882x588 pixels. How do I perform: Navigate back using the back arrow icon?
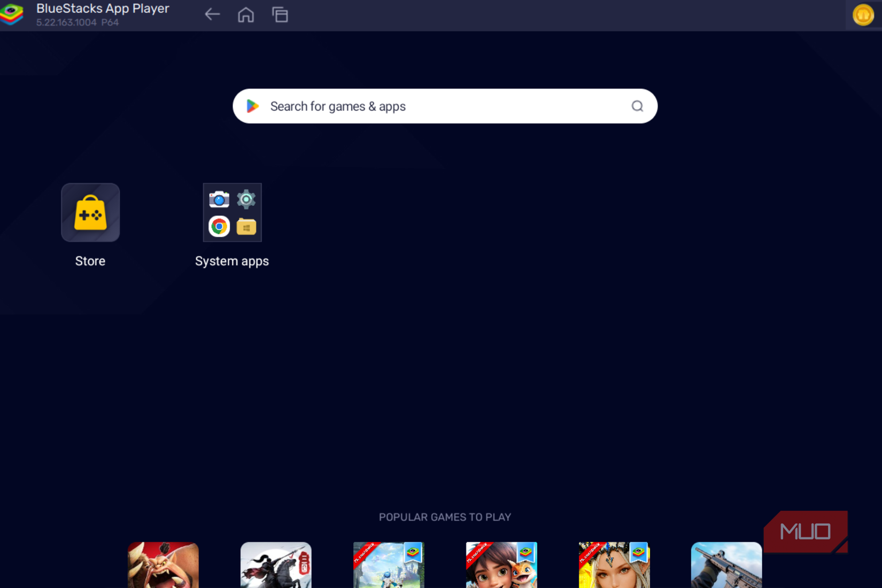point(212,14)
